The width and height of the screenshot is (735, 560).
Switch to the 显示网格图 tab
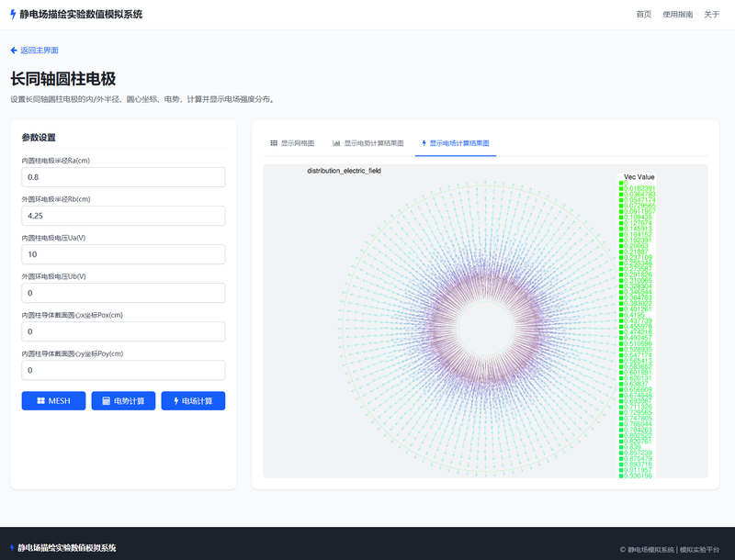pos(292,143)
